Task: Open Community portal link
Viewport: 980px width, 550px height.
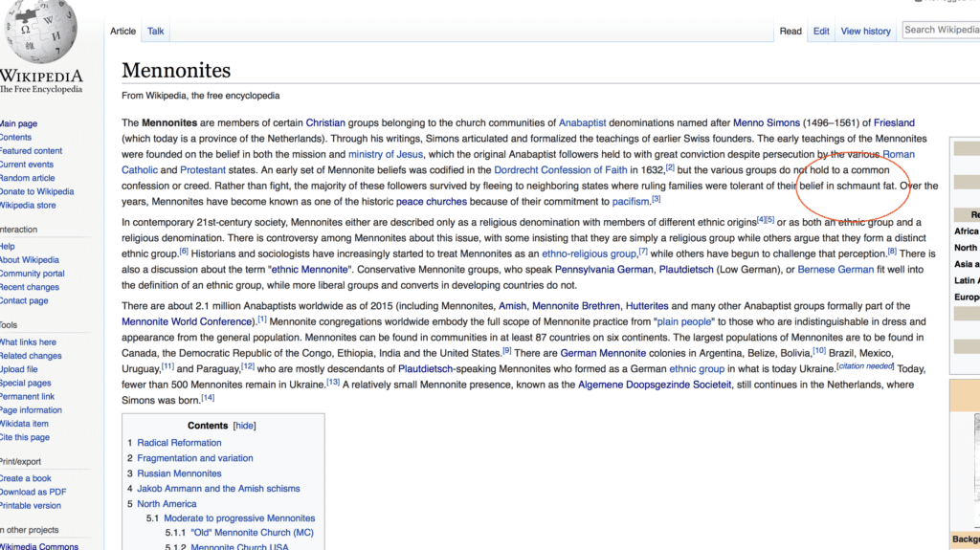Action: (32, 274)
